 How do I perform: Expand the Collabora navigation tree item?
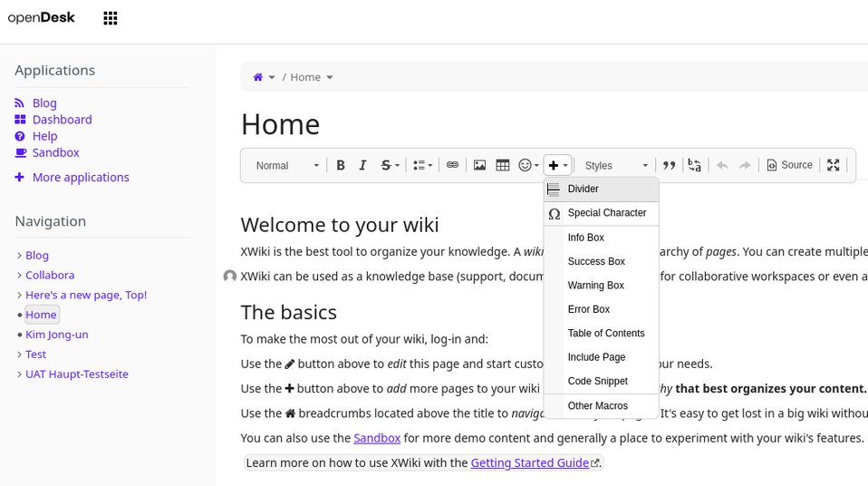tap(20, 276)
